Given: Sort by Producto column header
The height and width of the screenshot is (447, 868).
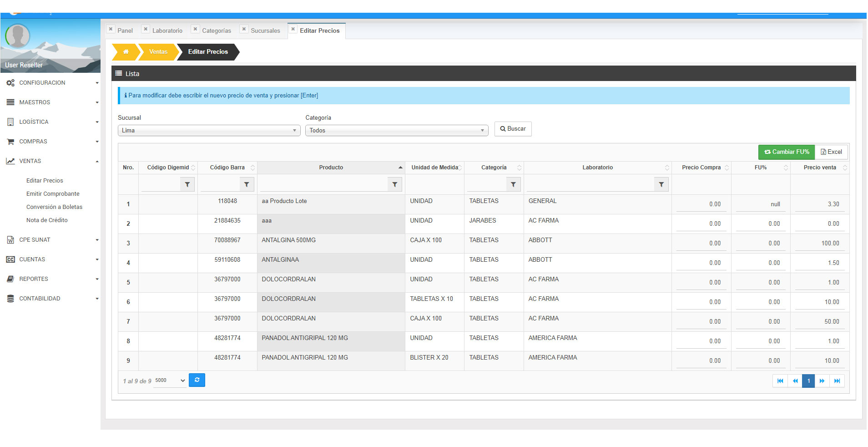Looking at the screenshot, I should (331, 168).
